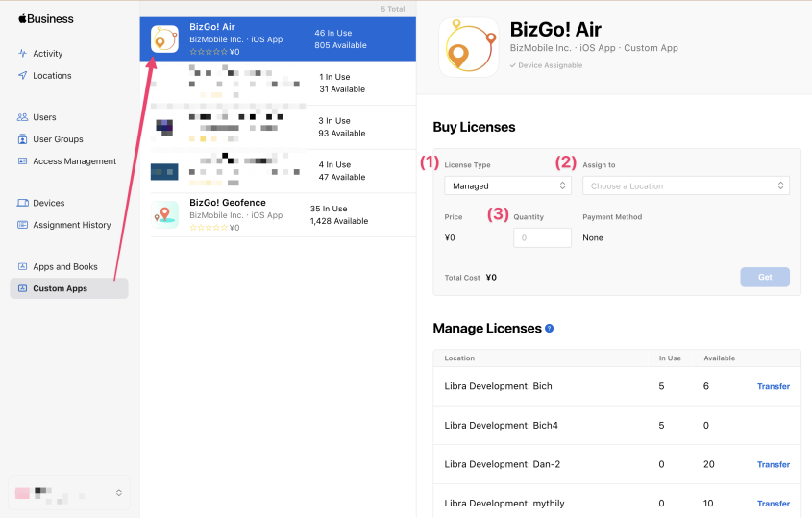812x518 pixels.
Task: Select Apps and Books in sidebar
Action: click(64, 266)
